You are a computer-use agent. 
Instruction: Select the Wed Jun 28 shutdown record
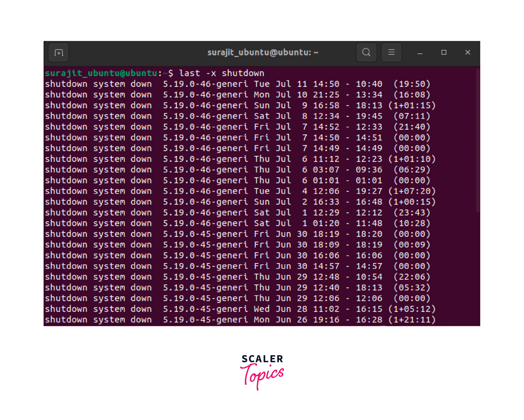(219, 309)
